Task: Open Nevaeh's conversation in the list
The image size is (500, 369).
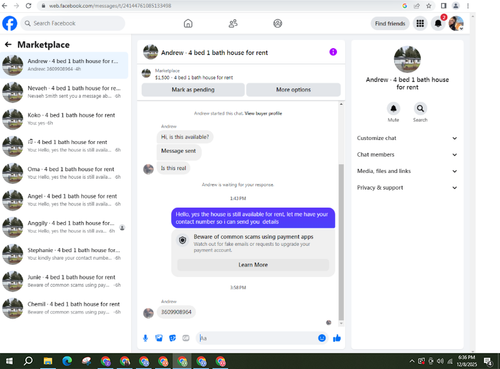Action: pos(64,92)
